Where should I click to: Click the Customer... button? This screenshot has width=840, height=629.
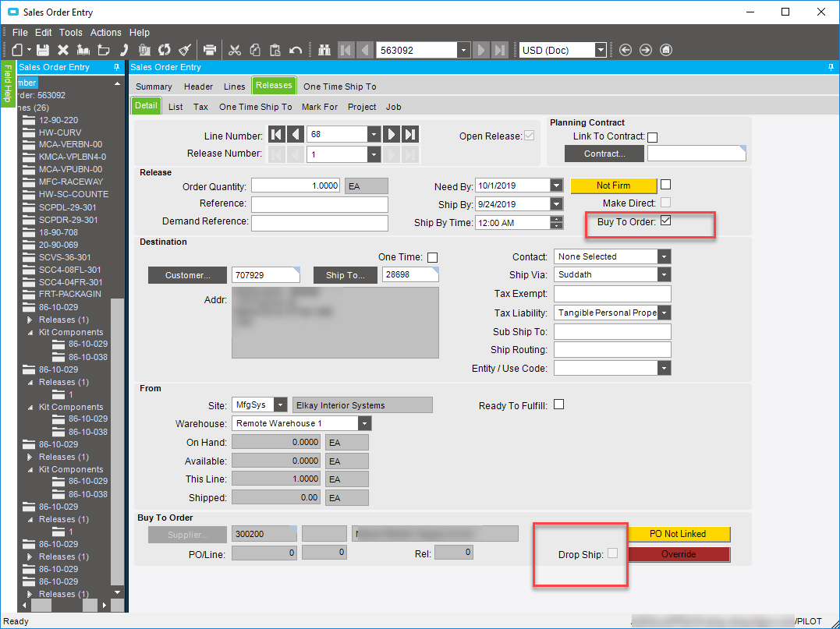pyautogui.click(x=187, y=275)
